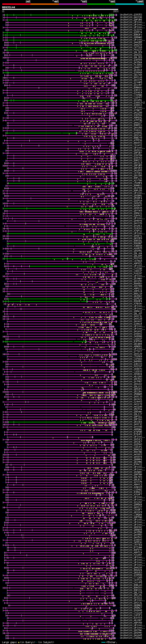Select the UniRef100_Q43564 label
Screen dimensions: 146x644
(131, 63)
